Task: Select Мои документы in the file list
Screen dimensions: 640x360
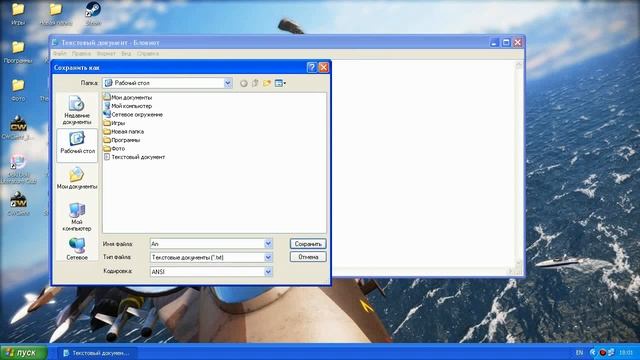Action: (128, 97)
